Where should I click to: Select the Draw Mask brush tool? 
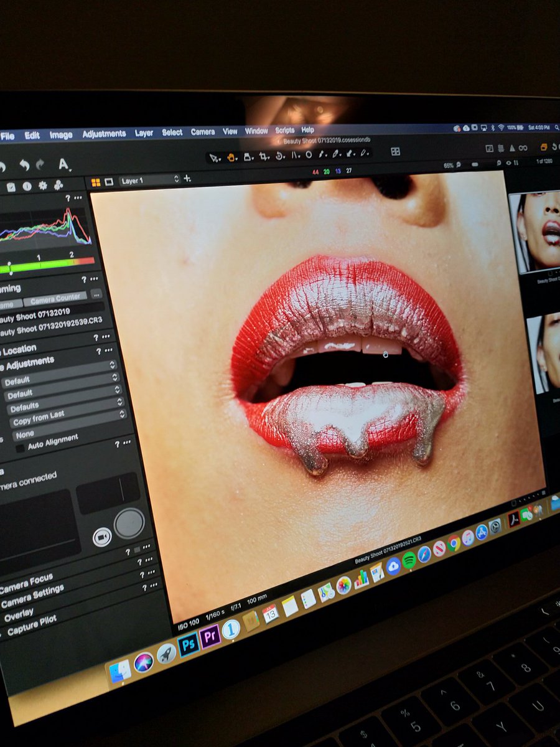click(x=322, y=154)
